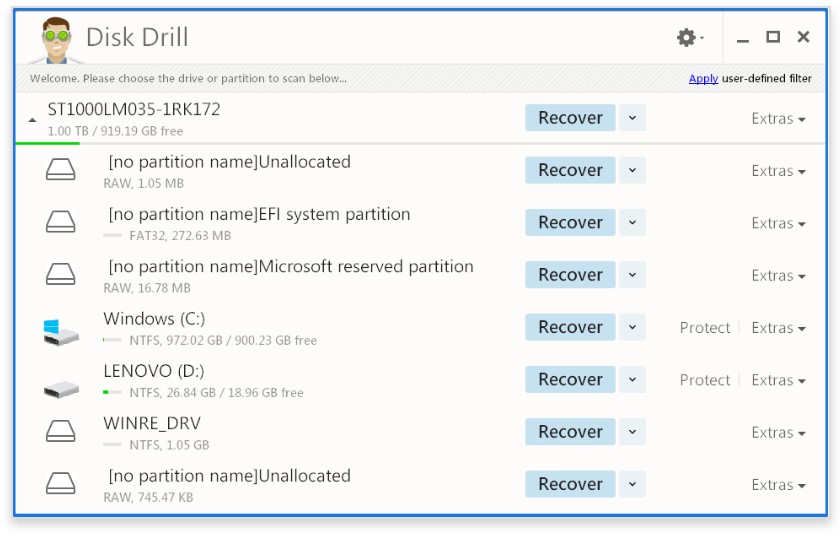Viewport: 840px width, 540px height.
Task: Select the WINRE_DRV drive icon
Action: coord(61,431)
